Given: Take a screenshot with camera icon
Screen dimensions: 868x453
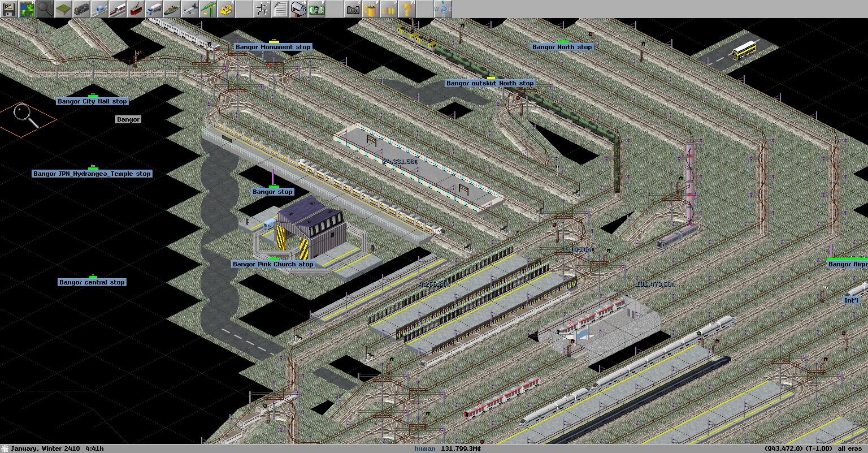Looking at the screenshot, I should [353, 9].
